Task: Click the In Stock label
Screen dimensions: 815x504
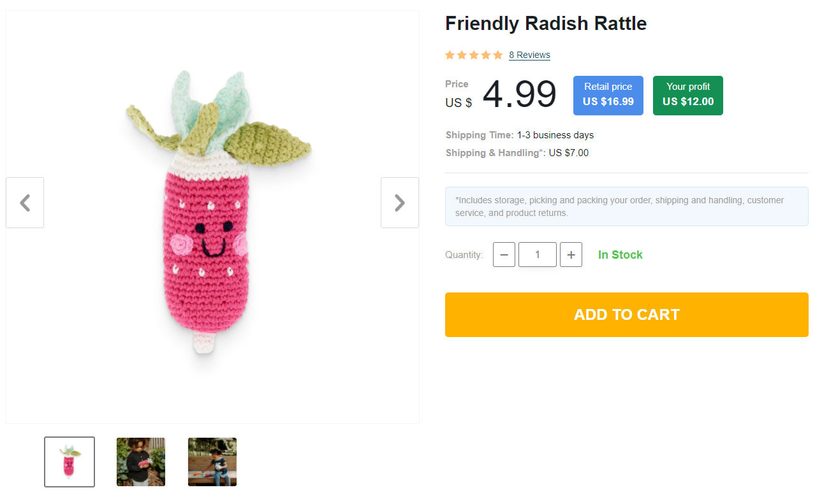Action: pos(620,254)
